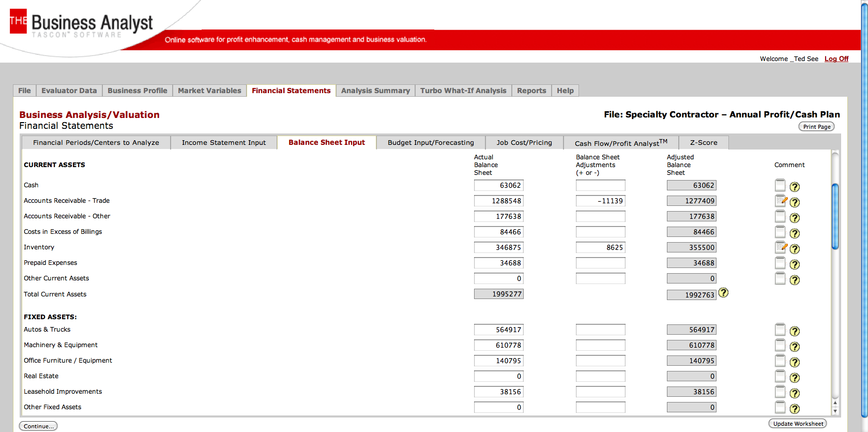Open comment note for Leasehold Improvements
Viewport: 868px width, 432px height.
(780, 392)
